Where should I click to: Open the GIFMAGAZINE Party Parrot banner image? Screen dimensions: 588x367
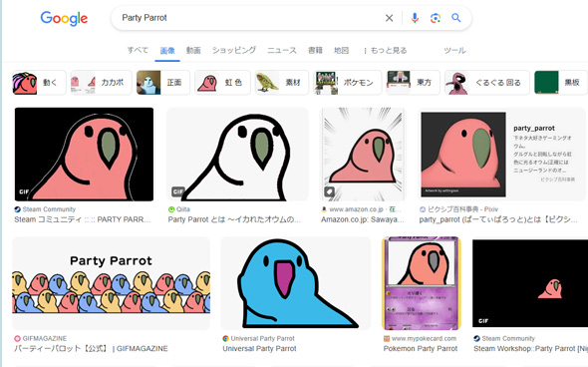tap(111, 283)
